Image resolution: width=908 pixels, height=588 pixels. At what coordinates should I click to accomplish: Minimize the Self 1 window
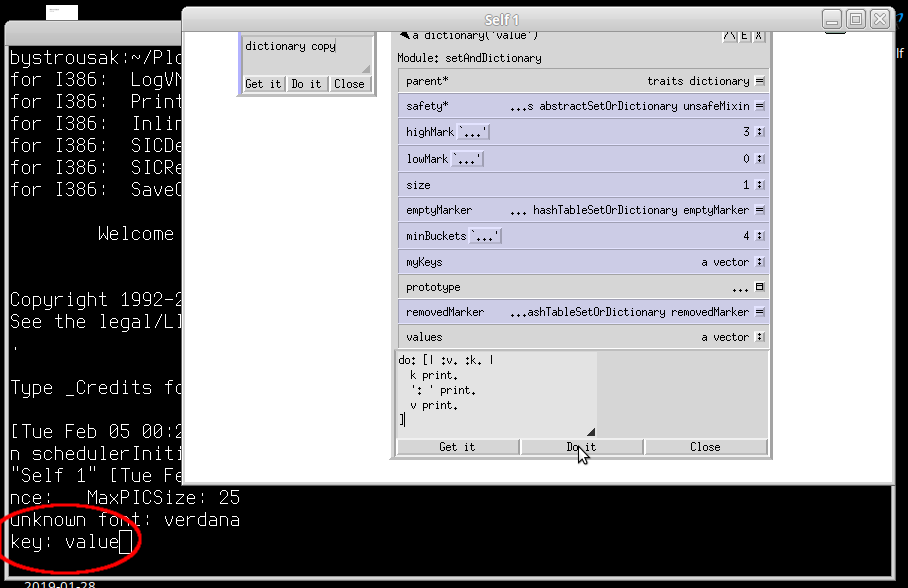click(832, 19)
